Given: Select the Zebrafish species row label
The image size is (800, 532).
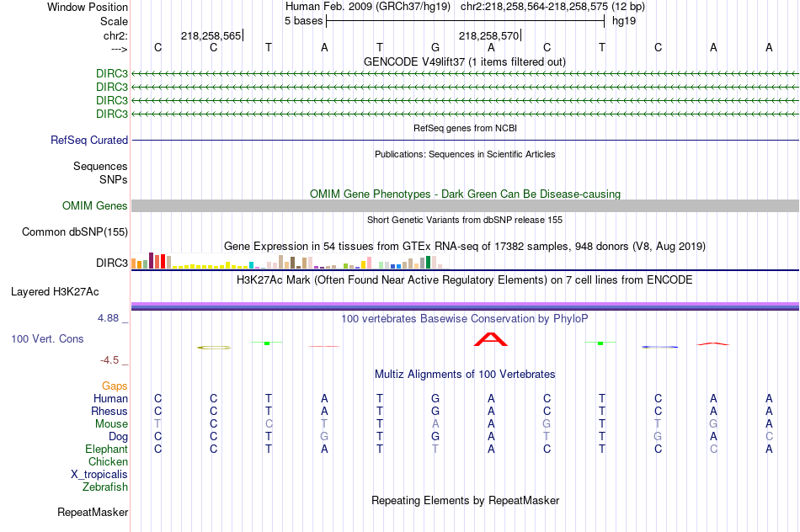Looking at the screenshot, I should coord(104,487).
